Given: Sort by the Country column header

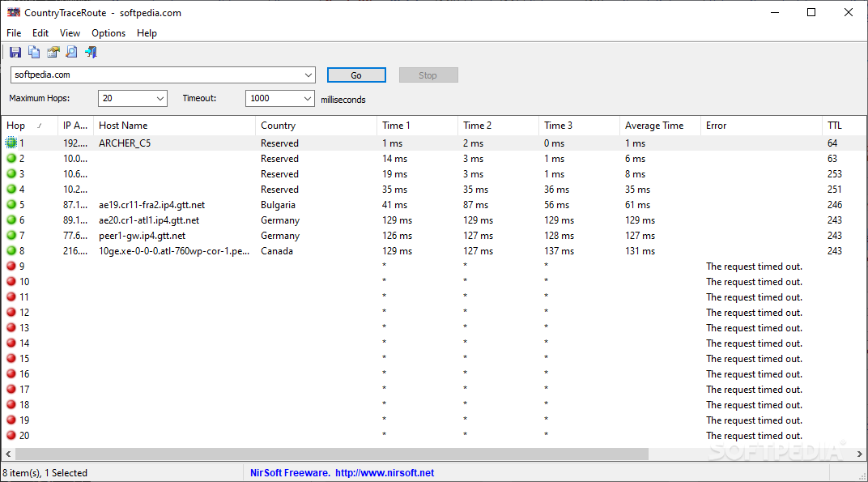Looking at the screenshot, I should click(316, 126).
